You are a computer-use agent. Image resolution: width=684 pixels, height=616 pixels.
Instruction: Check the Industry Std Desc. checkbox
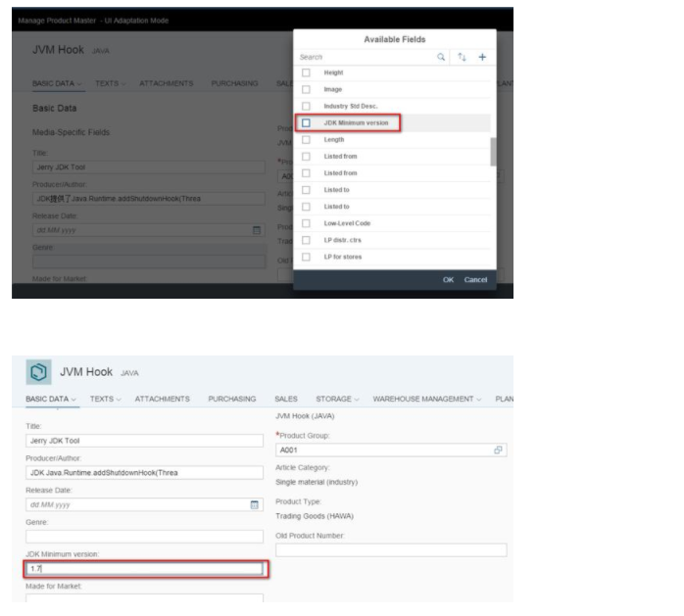click(x=306, y=107)
